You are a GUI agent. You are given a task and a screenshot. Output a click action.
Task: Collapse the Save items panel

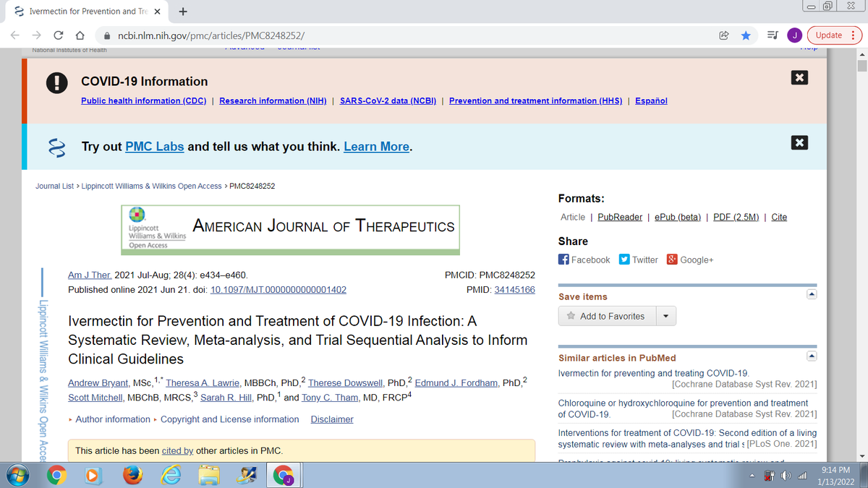click(x=812, y=294)
